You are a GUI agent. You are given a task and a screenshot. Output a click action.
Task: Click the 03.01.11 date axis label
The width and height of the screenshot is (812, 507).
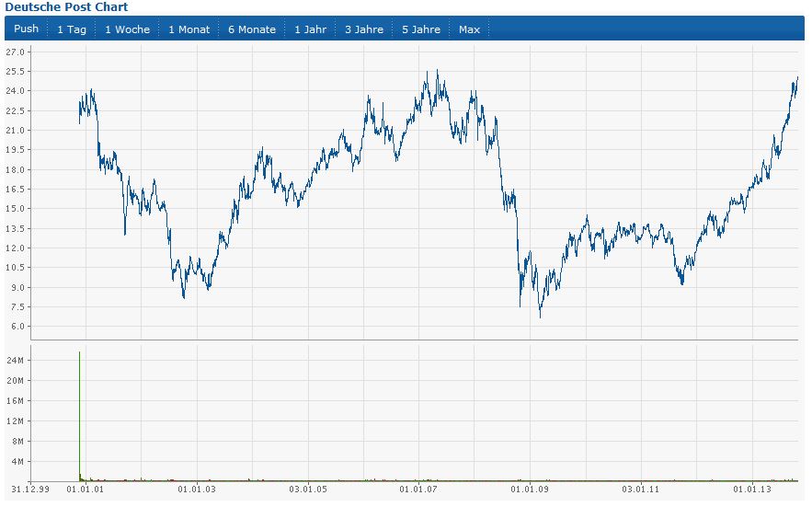coord(641,490)
